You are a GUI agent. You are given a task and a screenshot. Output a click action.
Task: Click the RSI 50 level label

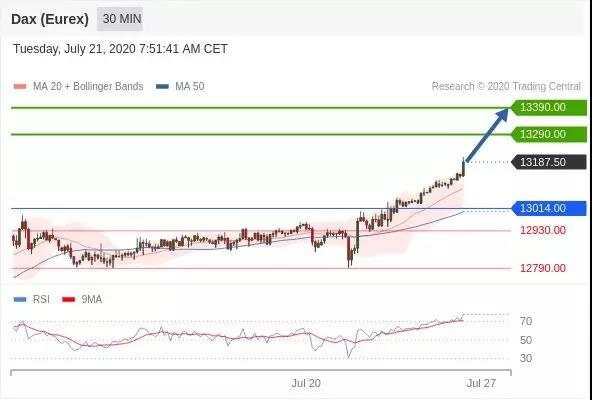(x=526, y=340)
